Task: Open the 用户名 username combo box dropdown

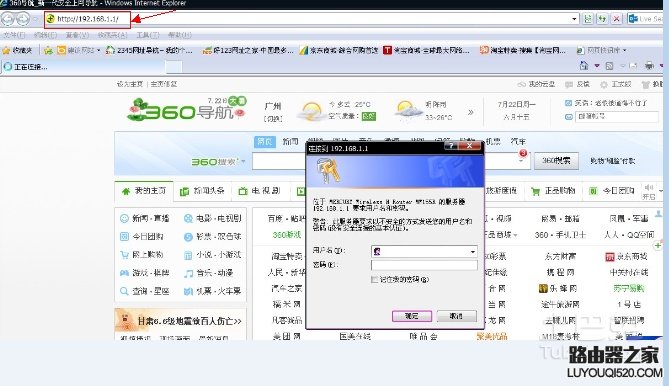Action: 472,252
